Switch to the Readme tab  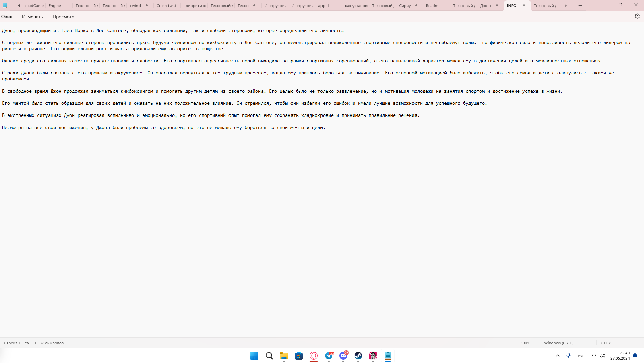tap(433, 6)
